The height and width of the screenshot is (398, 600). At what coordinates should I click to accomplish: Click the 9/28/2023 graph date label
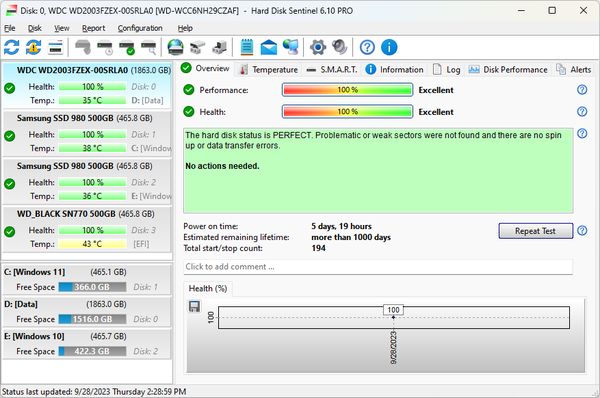click(393, 348)
